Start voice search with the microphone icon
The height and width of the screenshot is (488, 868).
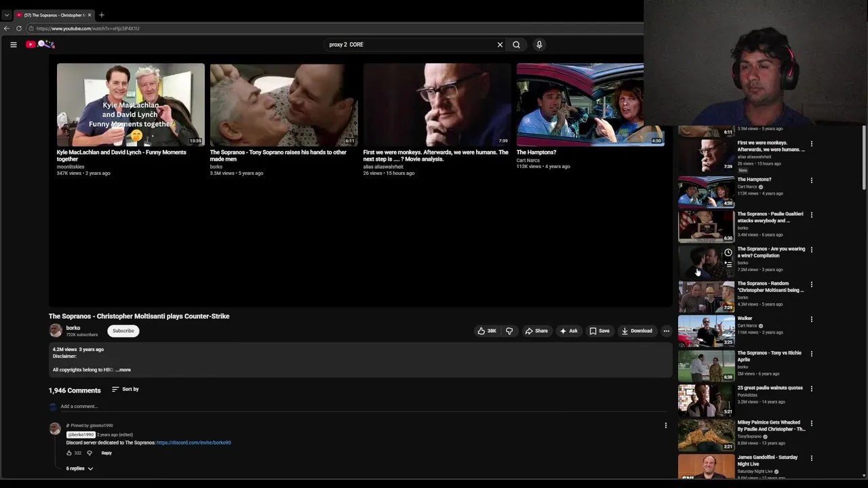[539, 45]
